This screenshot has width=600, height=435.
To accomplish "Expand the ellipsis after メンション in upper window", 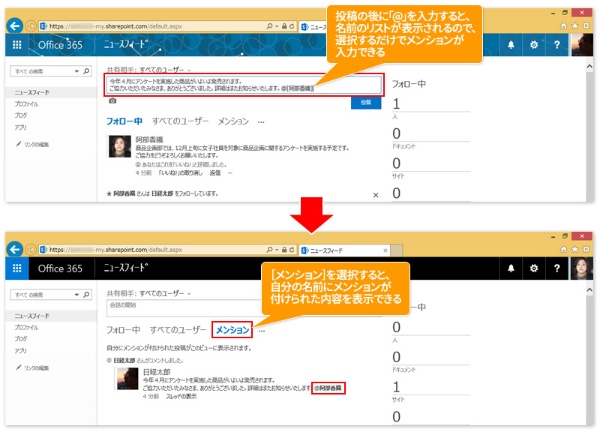I will coord(261,120).
